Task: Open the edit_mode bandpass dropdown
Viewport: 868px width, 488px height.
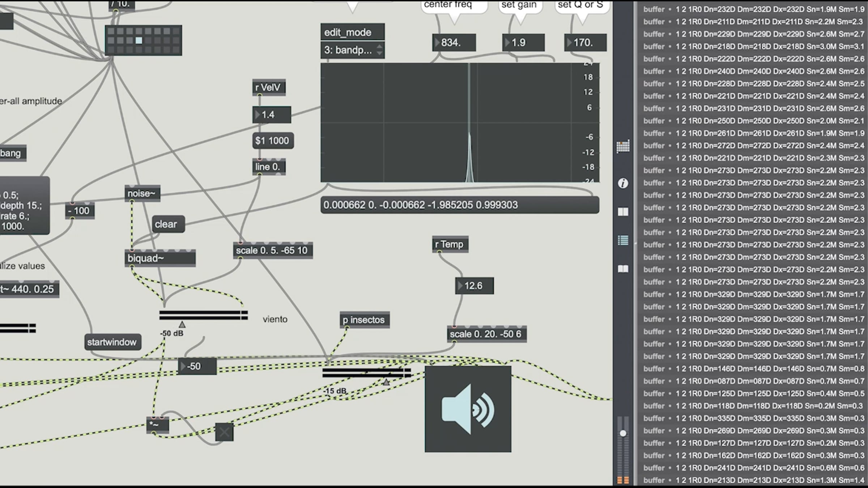Action: (352, 50)
